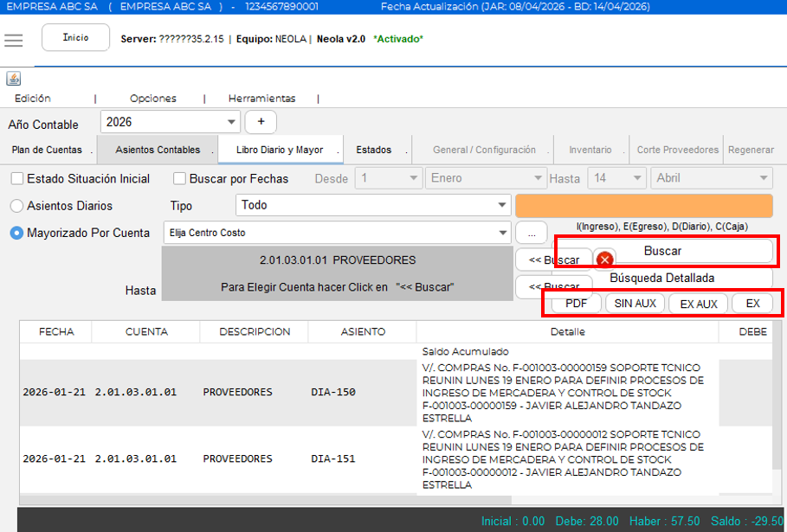
Task: Expand the Año Contable 2026 dropdown
Action: coord(171,122)
